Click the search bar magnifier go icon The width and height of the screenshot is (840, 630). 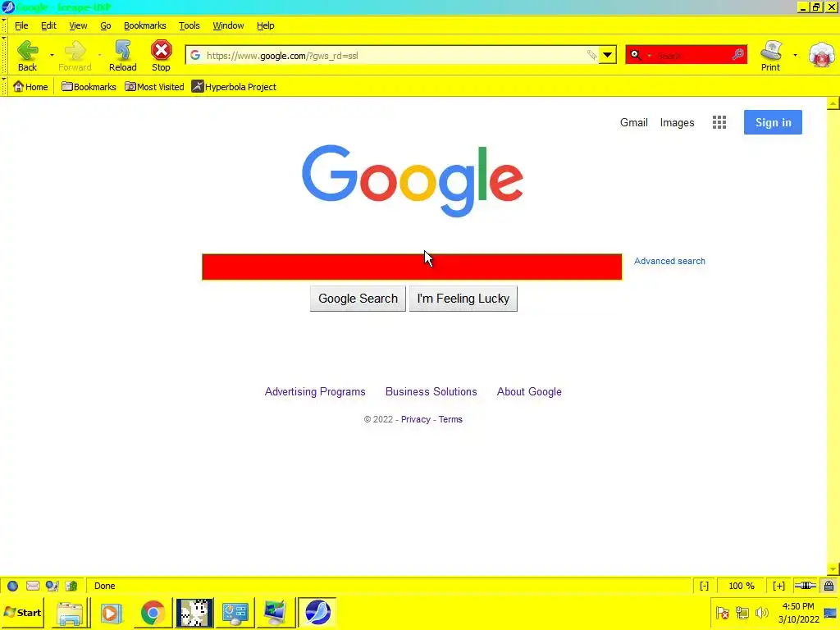click(x=737, y=54)
